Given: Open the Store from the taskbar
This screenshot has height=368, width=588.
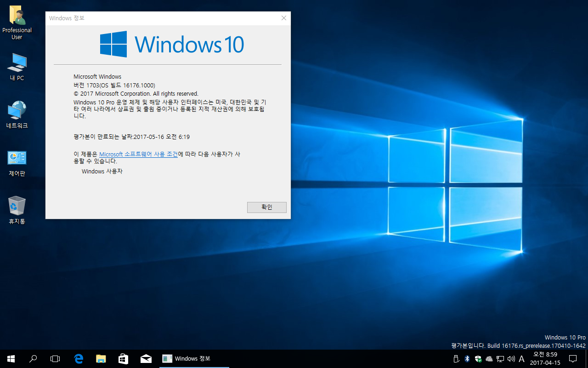Looking at the screenshot, I should pyautogui.click(x=123, y=359).
